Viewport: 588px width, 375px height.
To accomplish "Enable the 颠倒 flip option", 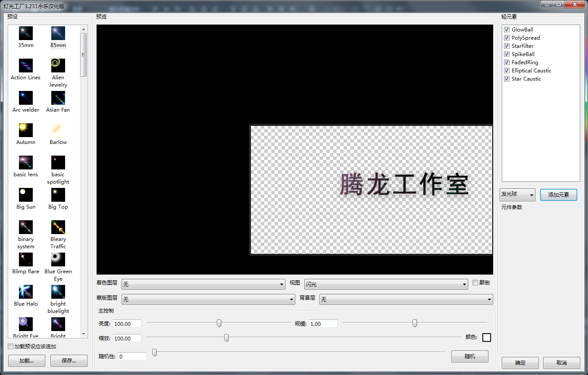I will [475, 282].
